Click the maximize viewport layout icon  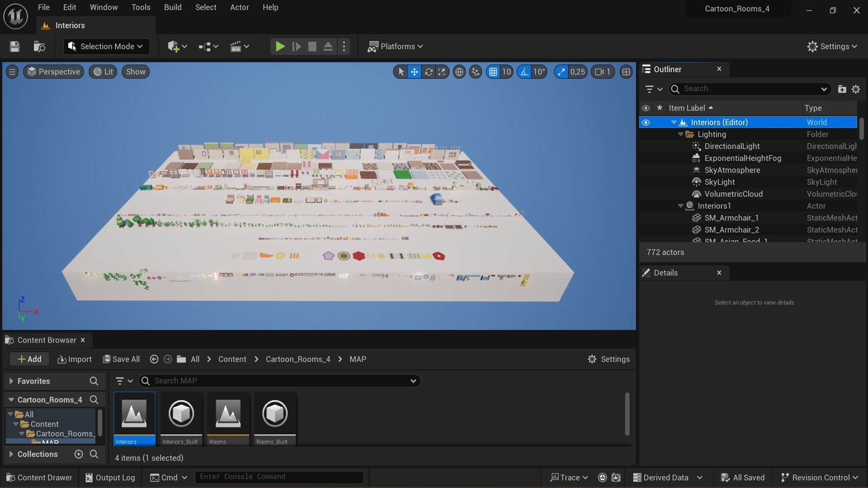626,72
